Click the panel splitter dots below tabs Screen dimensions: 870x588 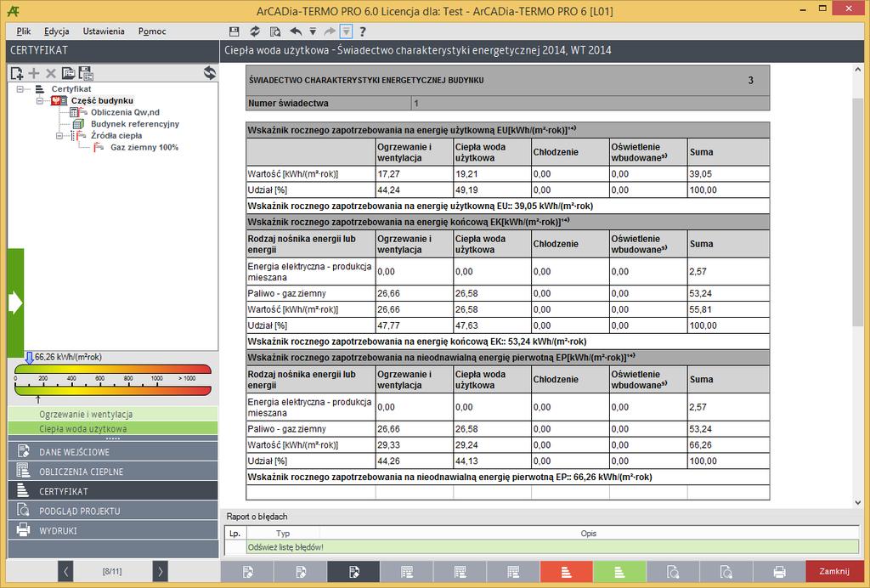[x=113, y=438]
